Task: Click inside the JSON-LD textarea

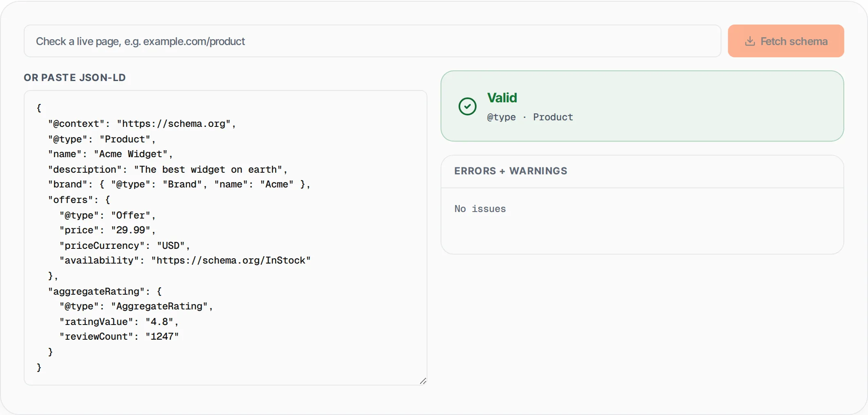Action: pos(225,237)
